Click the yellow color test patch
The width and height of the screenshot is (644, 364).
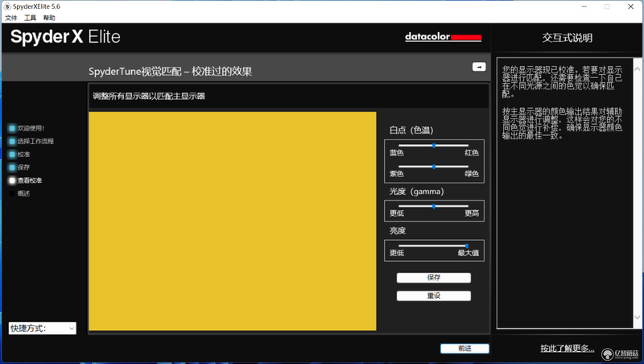[x=233, y=221]
